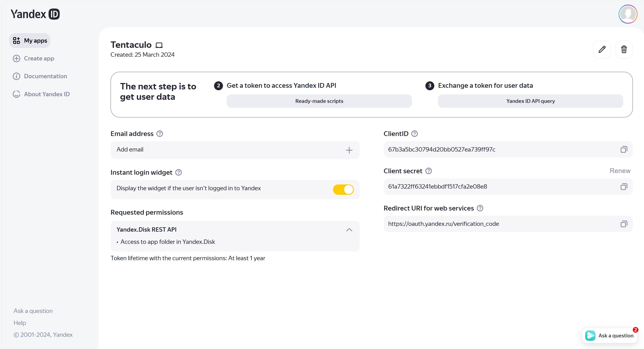Click the Redirect URI oauth.yandex.ru field
The height and width of the screenshot is (349, 644).
pos(508,224)
